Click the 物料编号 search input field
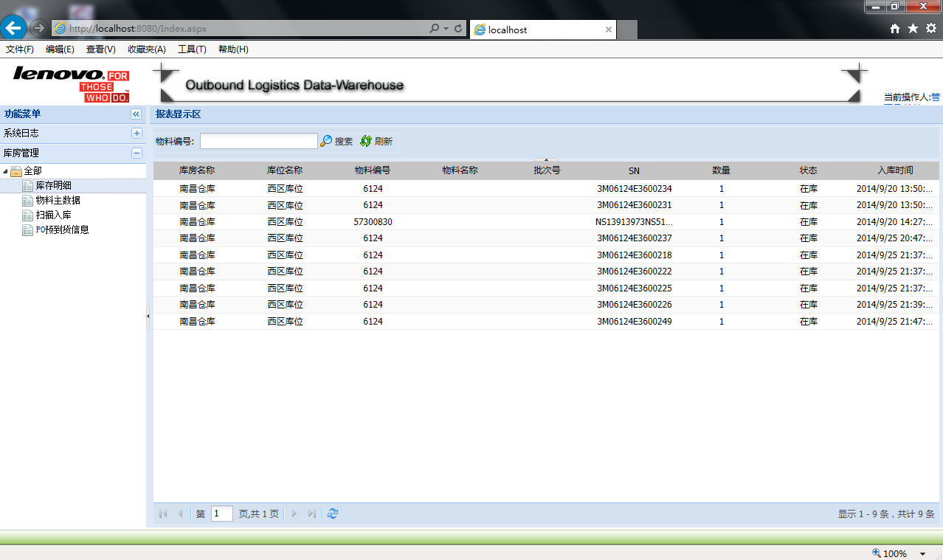Screen dimensions: 943x560 pyautogui.click(x=258, y=141)
